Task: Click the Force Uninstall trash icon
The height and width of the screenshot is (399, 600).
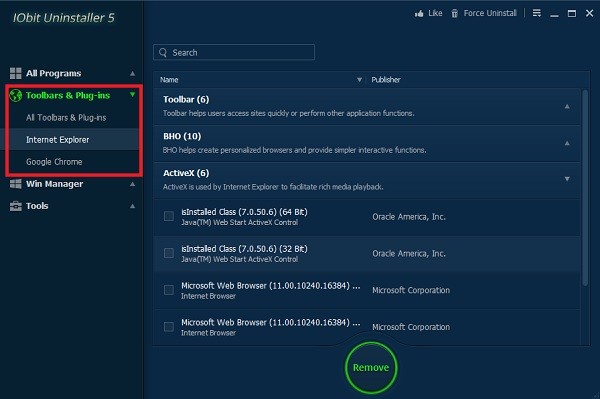Action: pos(454,14)
